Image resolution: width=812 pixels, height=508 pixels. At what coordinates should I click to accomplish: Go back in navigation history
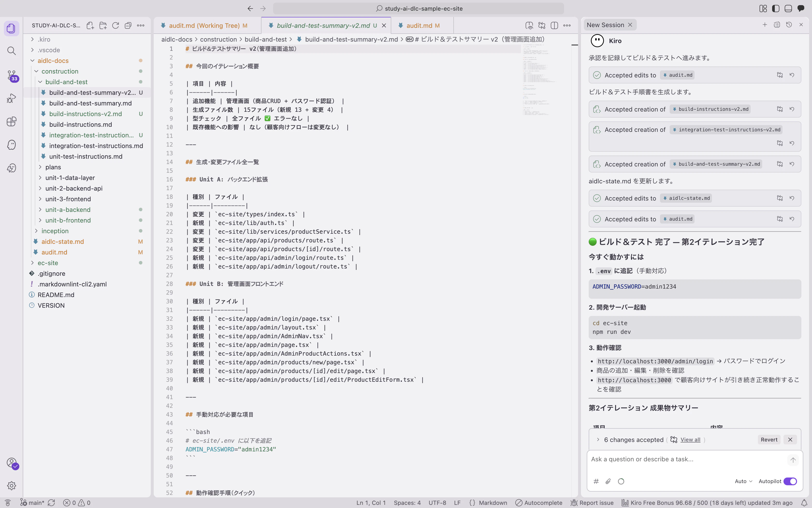250,8
